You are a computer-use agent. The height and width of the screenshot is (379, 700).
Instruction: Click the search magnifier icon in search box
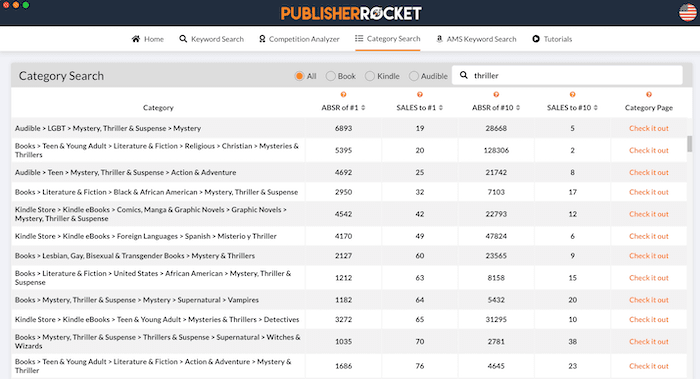[464, 75]
